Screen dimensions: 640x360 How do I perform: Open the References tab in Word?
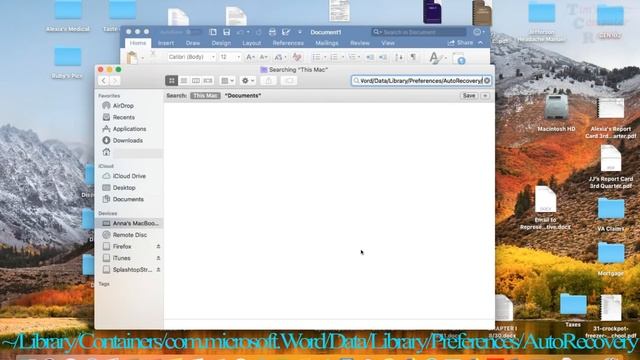coord(288,43)
